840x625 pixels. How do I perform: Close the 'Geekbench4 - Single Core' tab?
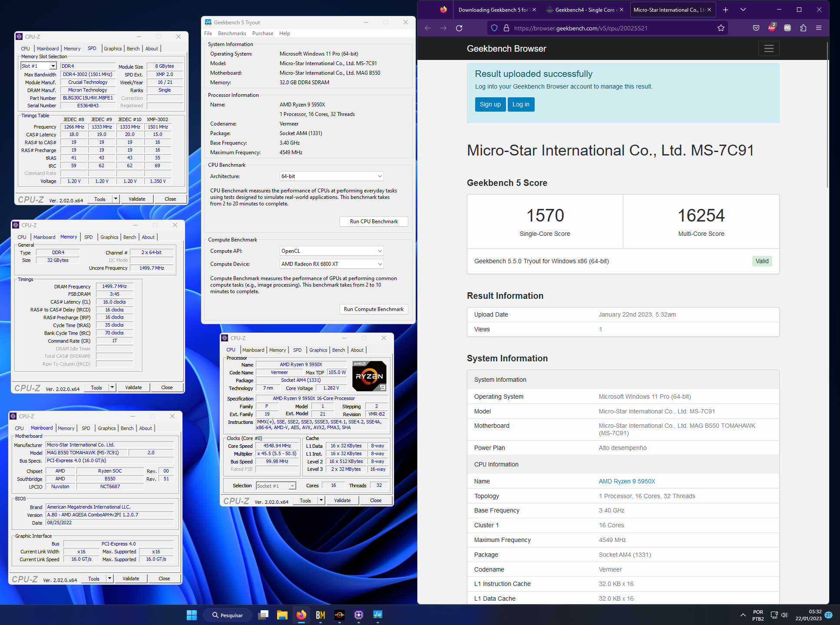pyautogui.click(x=622, y=10)
